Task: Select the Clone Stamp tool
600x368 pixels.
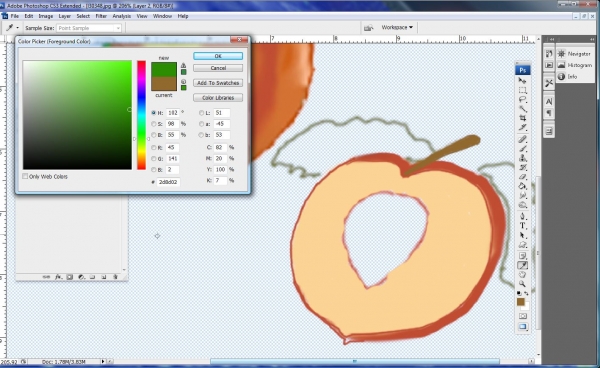Action: point(522,158)
